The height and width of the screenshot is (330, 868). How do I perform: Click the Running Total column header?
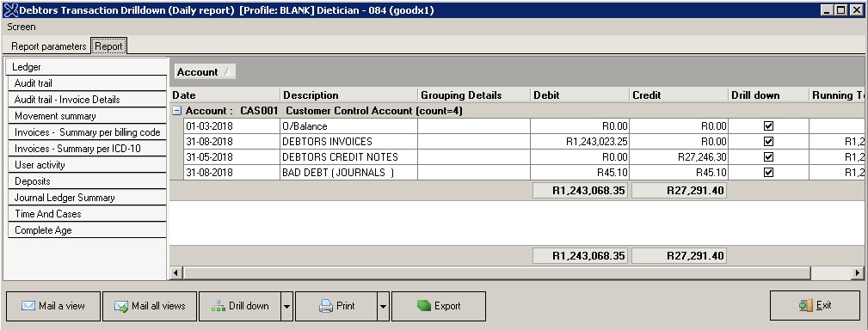pos(836,95)
